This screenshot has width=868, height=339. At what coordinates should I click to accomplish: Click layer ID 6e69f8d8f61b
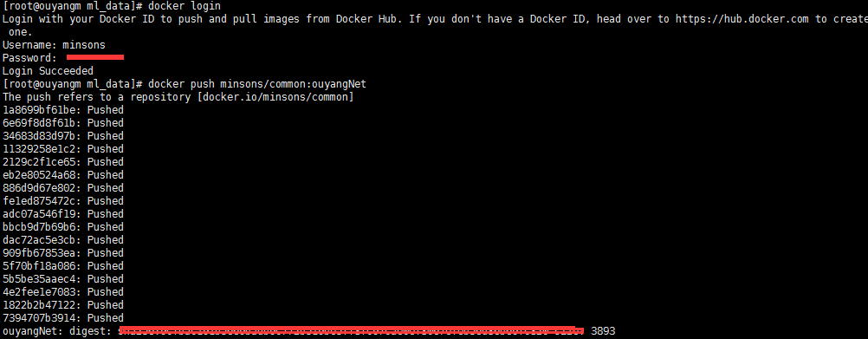[x=42, y=123]
